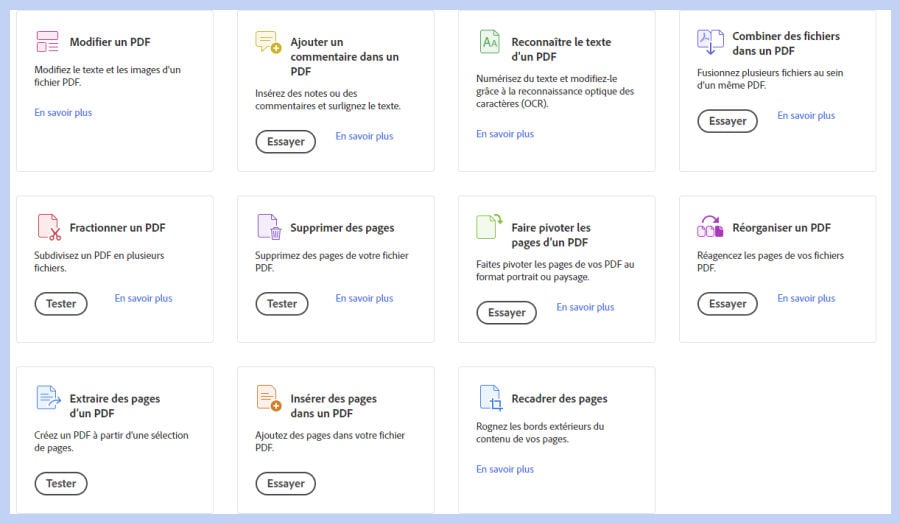
Task: Click the Supprimer des pages trash icon
Action: pyautogui.click(x=269, y=227)
